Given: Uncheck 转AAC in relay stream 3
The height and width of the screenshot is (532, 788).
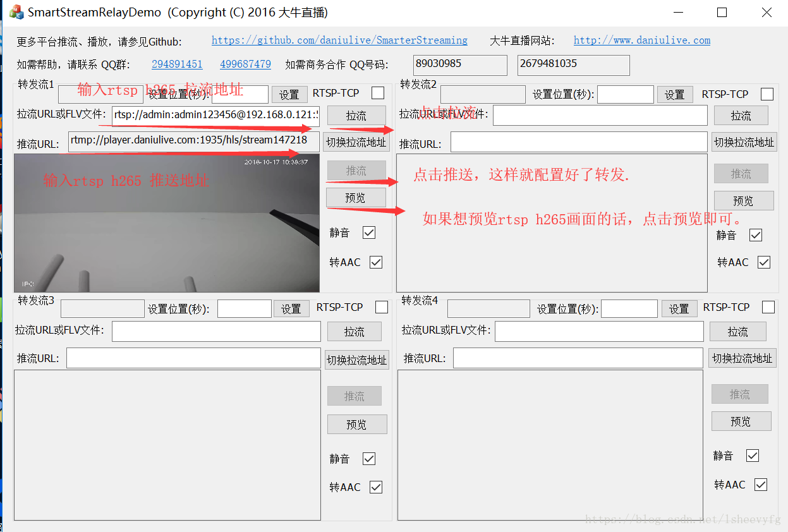Looking at the screenshot, I should click(376, 487).
